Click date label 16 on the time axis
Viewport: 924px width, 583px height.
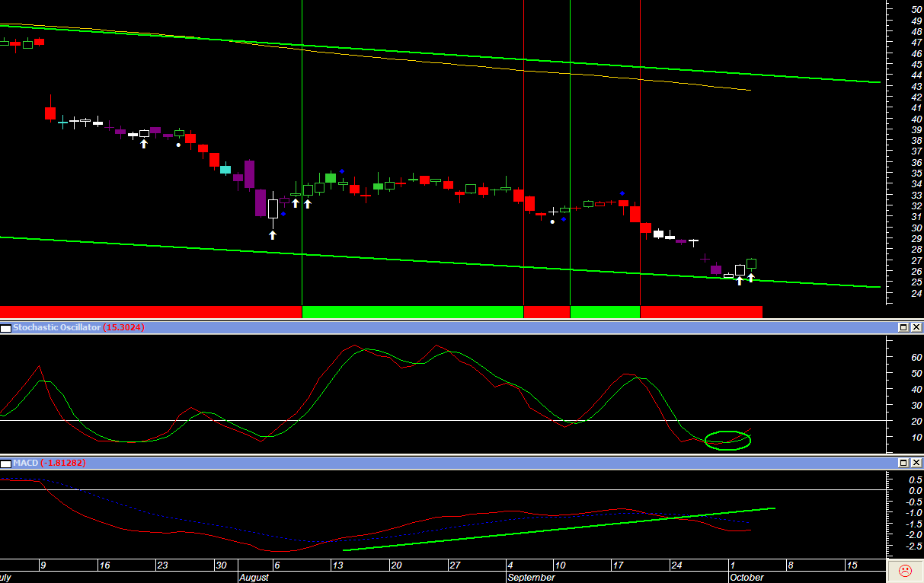[105, 565]
